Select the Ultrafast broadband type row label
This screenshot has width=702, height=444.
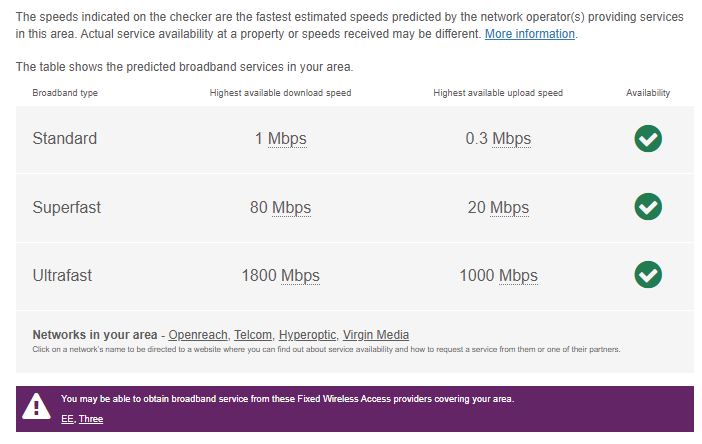(x=62, y=275)
